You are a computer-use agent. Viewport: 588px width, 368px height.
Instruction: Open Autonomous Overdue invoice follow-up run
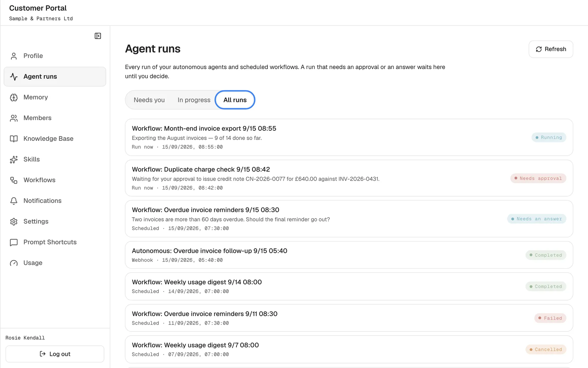[x=349, y=255]
